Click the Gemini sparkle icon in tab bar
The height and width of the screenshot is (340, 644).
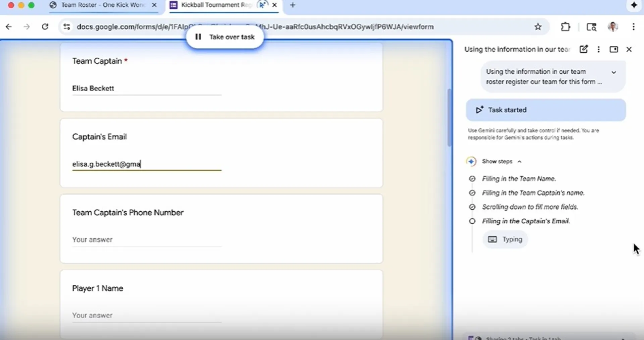point(634,5)
